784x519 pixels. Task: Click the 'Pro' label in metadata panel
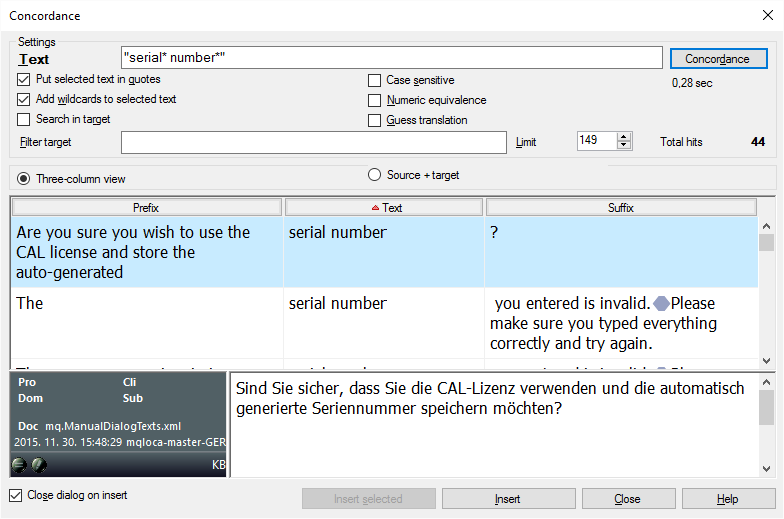[x=27, y=382]
